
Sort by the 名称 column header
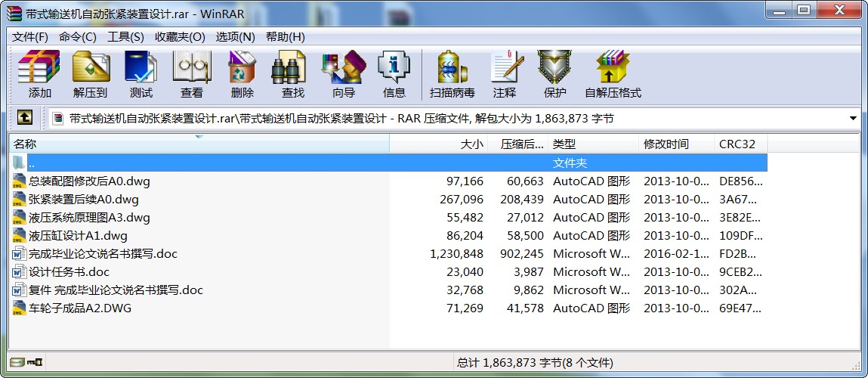click(x=199, y=144)
